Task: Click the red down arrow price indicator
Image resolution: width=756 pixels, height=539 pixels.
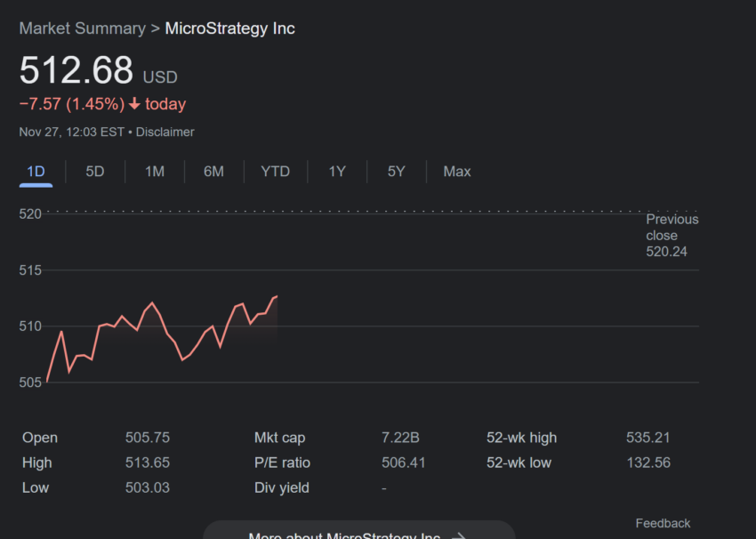Action: (134, 104)
